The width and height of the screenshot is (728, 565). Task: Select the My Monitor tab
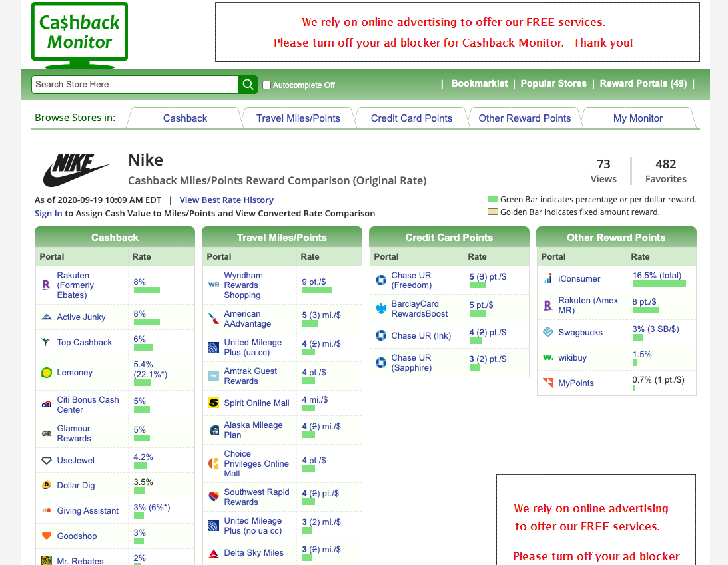click(x=638, y=118)
